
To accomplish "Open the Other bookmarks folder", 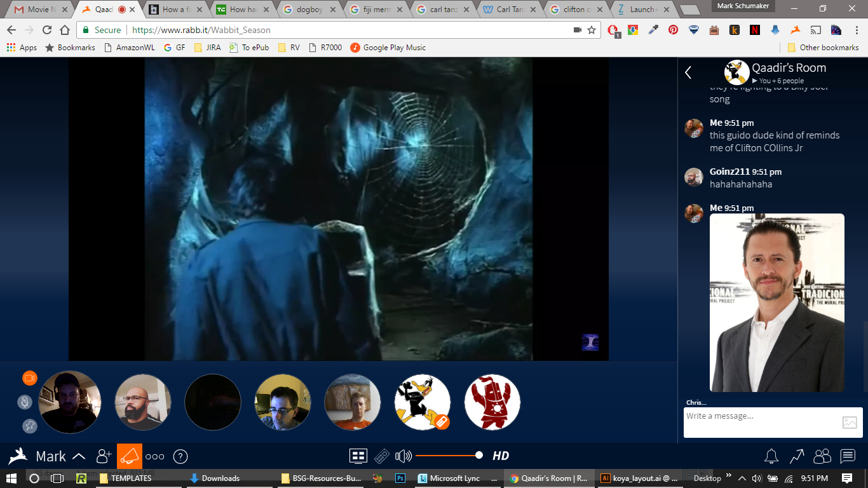I will pos(823,48).
